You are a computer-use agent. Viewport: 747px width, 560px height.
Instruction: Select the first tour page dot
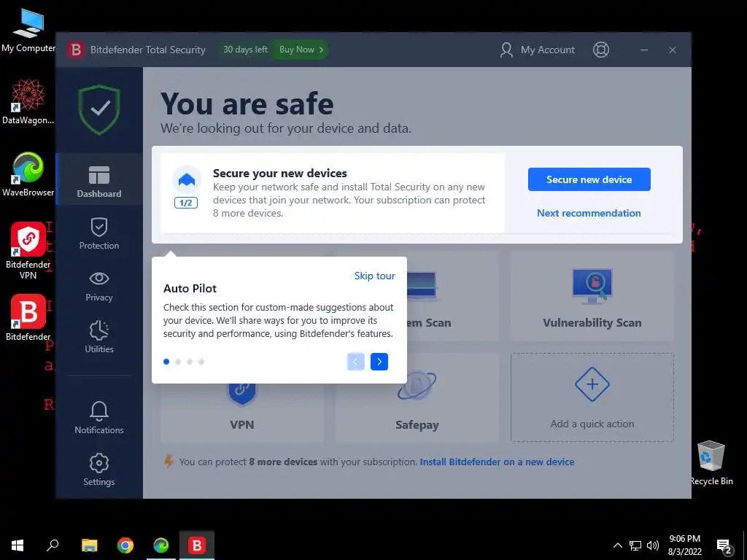166,362
